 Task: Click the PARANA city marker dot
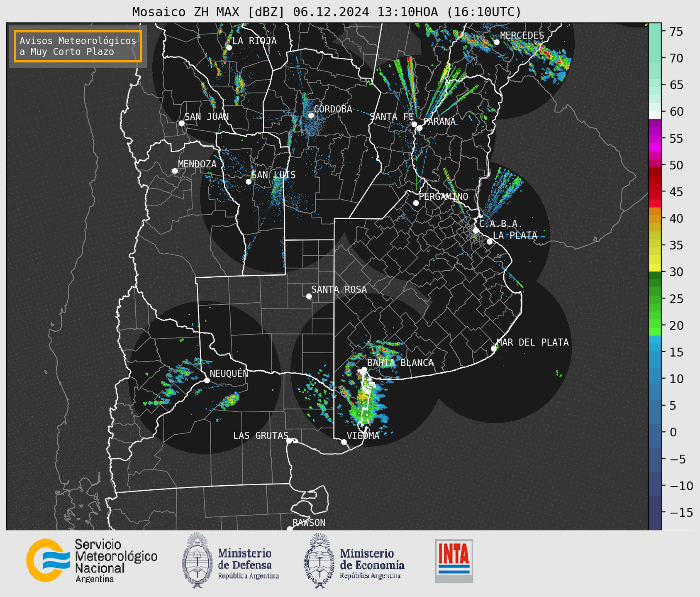(420, 128)
